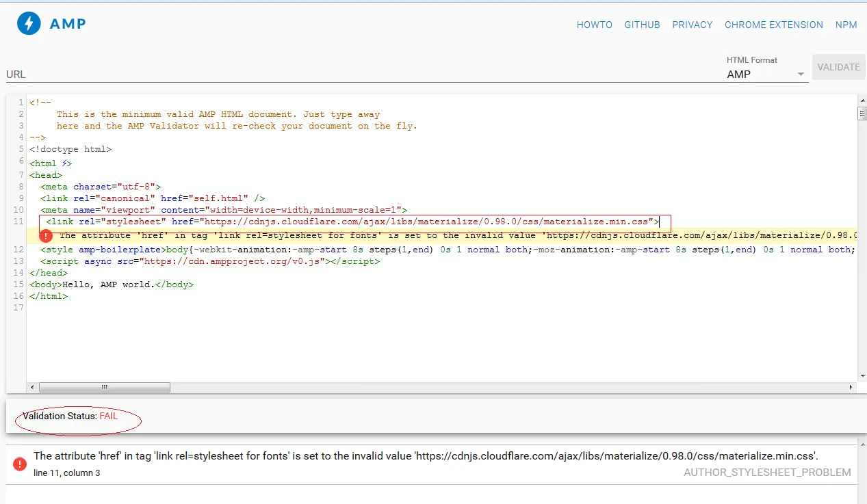This screenshot has height=504, width=867.
Task: Open the HOWTO link
Action: [x=595, y=25]
